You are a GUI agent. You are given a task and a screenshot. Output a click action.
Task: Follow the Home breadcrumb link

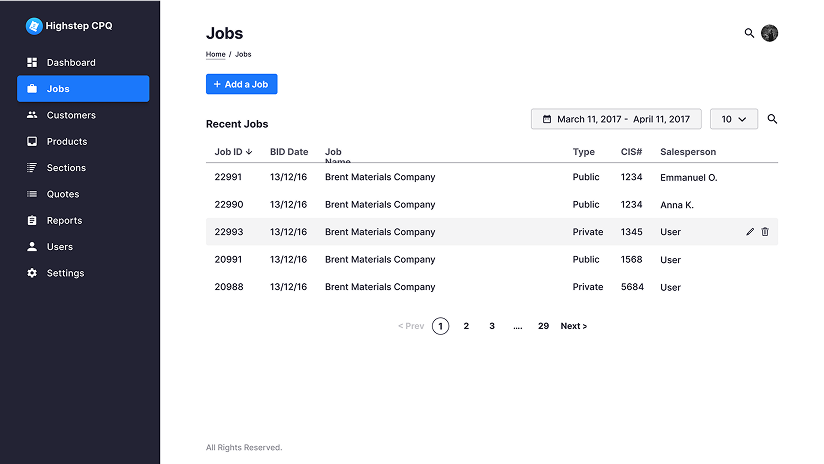coord(215,54)
